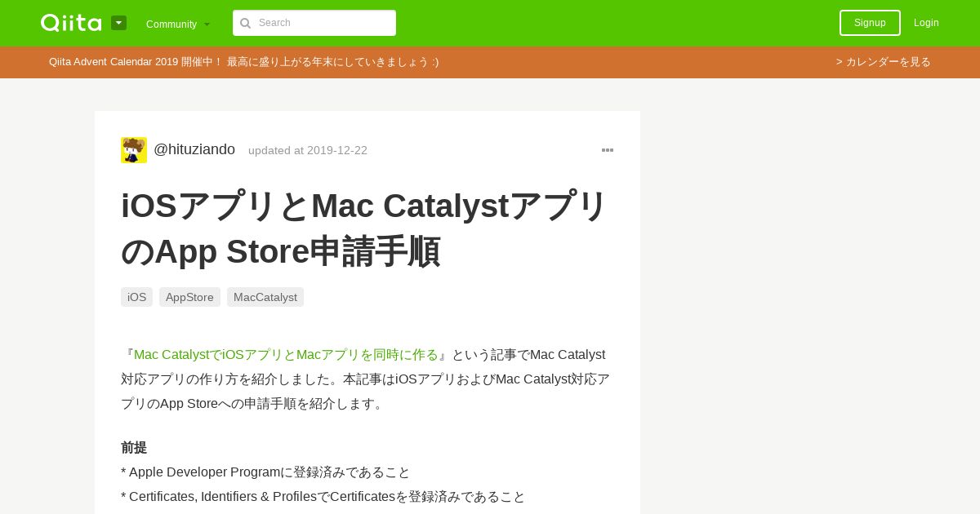The image size is (980, 514).
Task: Click the updated at 2019-12-22 text
Action: (x=308, y=150)
